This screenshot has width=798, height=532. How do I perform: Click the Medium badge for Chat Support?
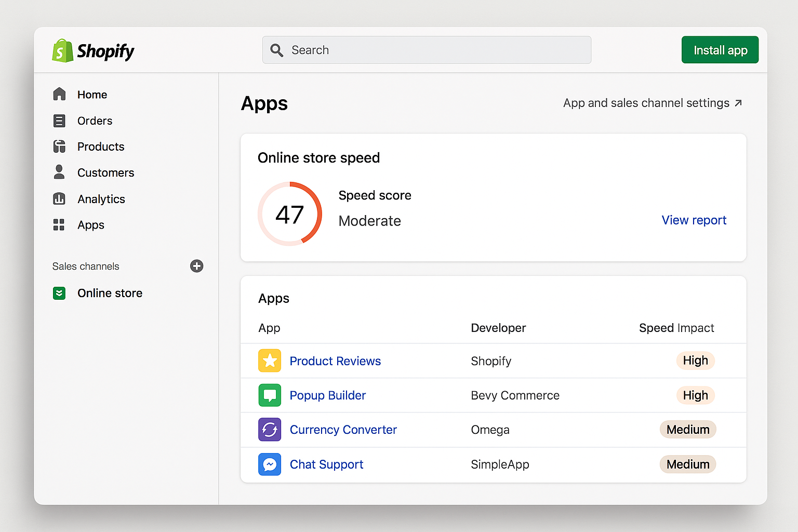pos(687,464)
